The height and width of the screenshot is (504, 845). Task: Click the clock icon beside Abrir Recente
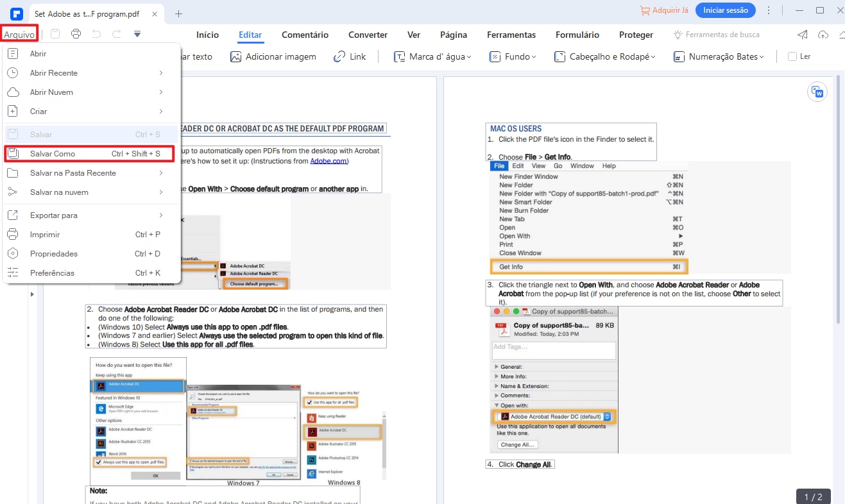[12, 73]
